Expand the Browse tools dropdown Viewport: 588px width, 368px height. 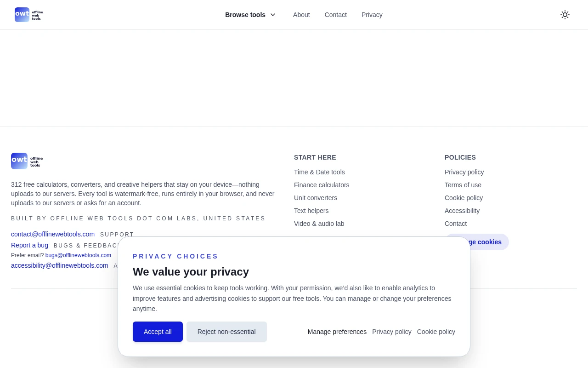click(x=250, y=15)
